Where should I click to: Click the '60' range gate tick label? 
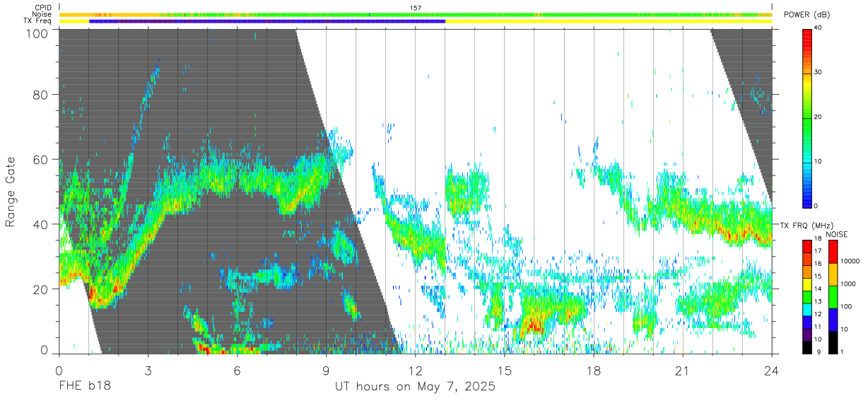(41, 161)
